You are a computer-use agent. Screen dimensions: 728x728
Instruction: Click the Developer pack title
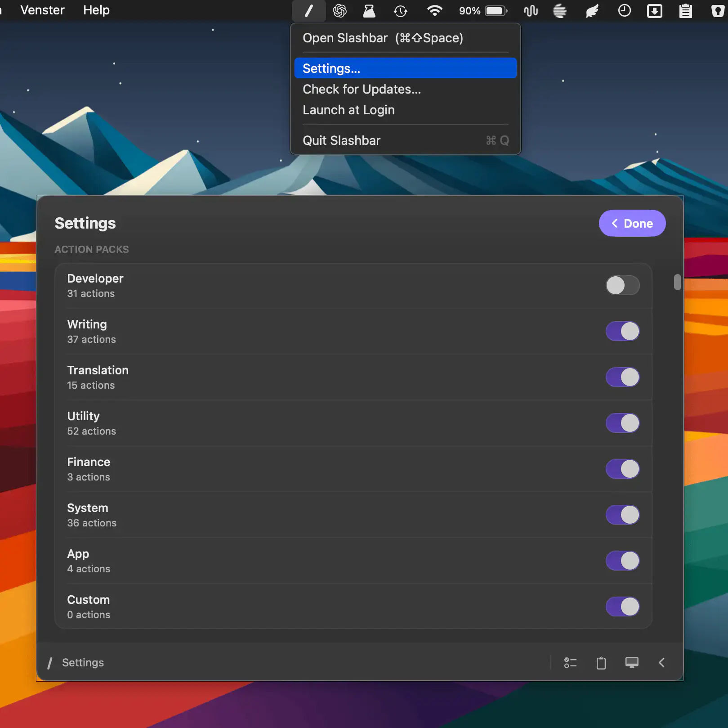coord(95,279)
